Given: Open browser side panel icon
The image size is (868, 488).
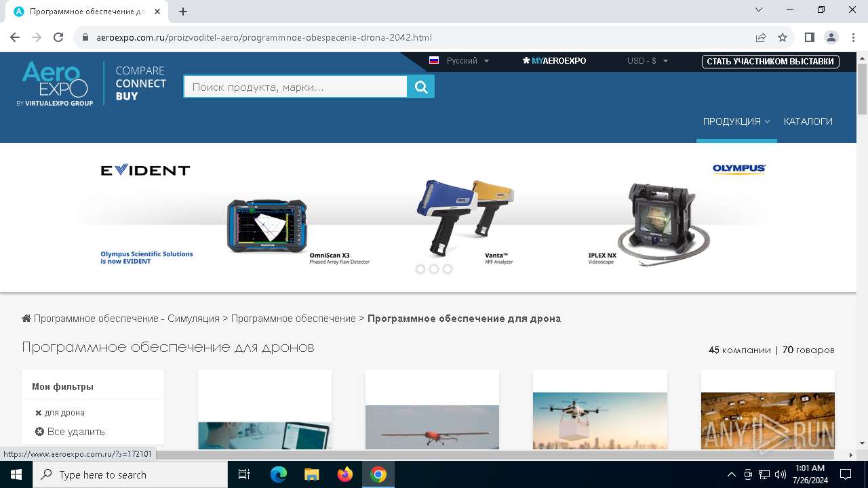Looking at the screenshot, I should [809, 37].
